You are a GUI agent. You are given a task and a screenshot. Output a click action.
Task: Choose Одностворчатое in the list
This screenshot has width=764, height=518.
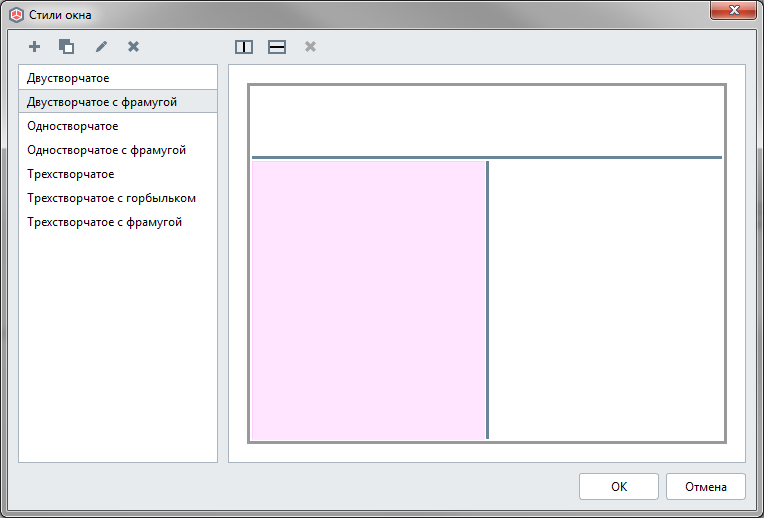tap(118, 126)
